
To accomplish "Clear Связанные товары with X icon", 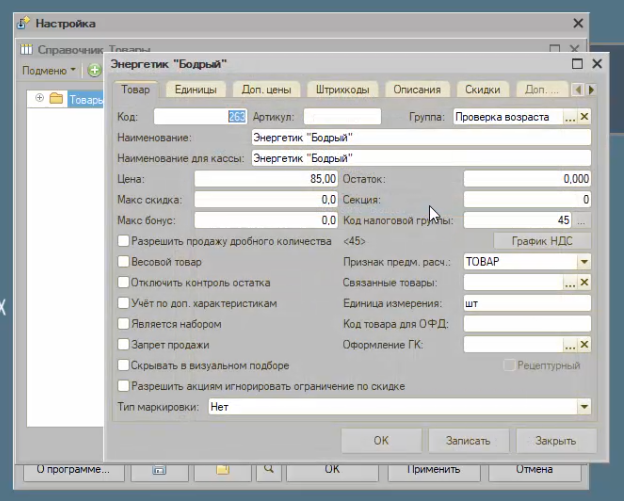I will pos(585,283).
